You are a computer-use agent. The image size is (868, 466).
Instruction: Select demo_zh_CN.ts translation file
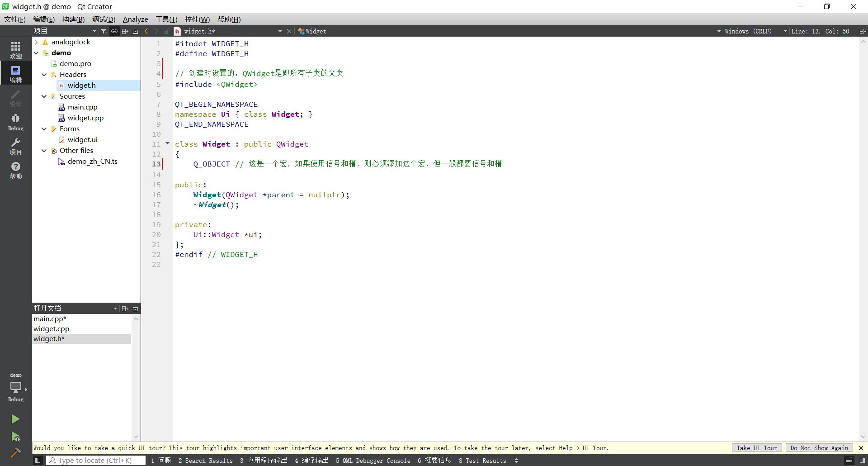pyautogui.click(x=93, y=162)
